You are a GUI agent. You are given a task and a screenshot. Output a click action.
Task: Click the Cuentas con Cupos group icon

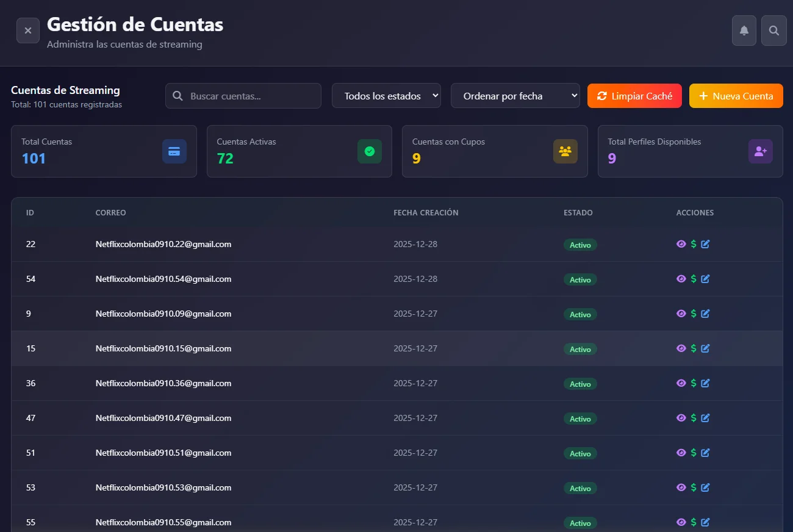[565, 151]
